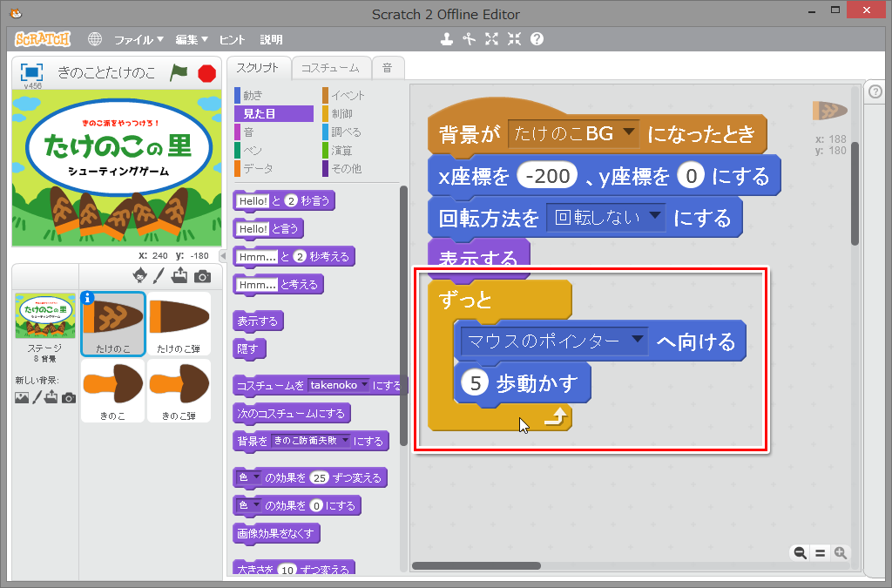Open effect dropdown in の効果を 0 にする block
Image resolution: width=892 pixels, height=588 pixels.
248,505
